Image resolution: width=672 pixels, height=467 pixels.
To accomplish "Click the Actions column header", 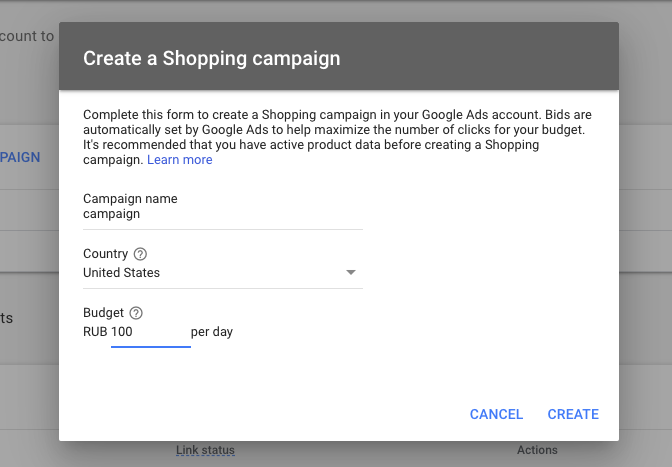I will point(537,450).
